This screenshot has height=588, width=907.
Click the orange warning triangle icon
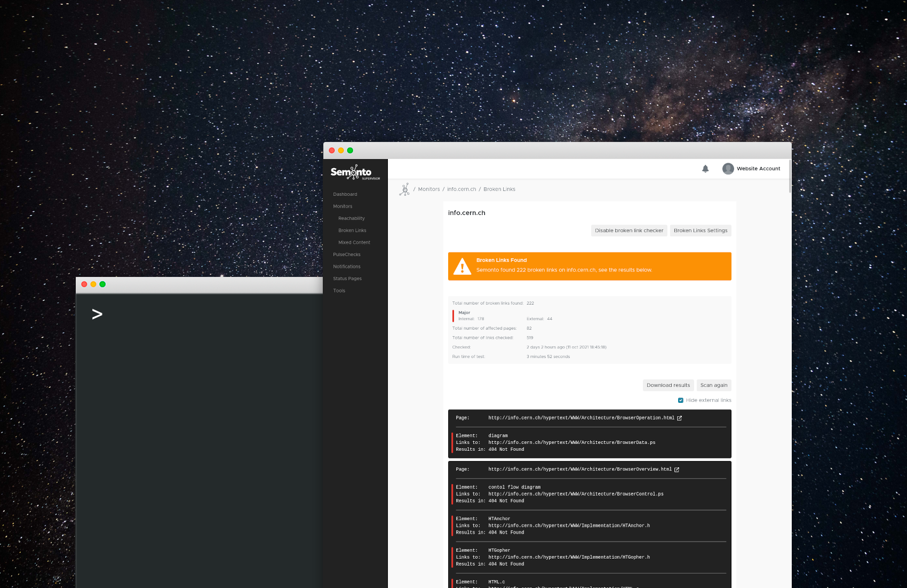pos(462,266)
